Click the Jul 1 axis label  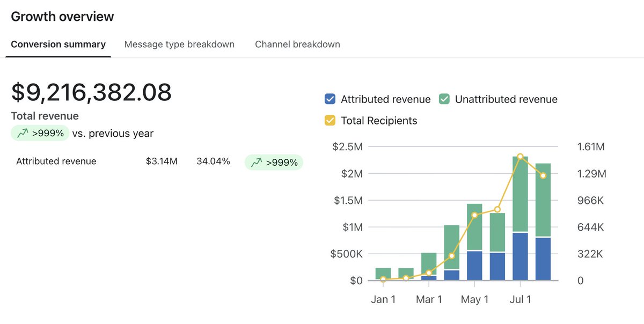[x=521, y=299]
